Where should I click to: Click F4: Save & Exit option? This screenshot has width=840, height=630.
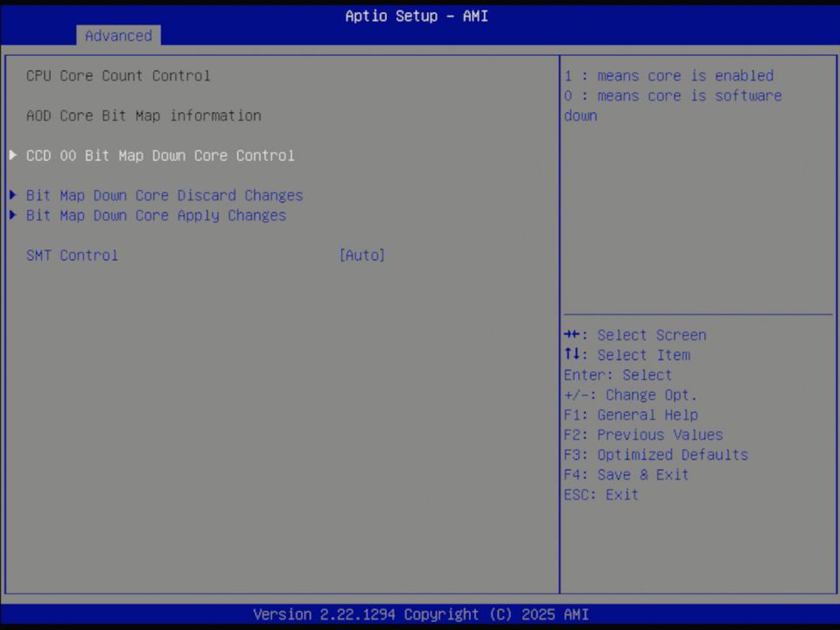pos(626,474)
